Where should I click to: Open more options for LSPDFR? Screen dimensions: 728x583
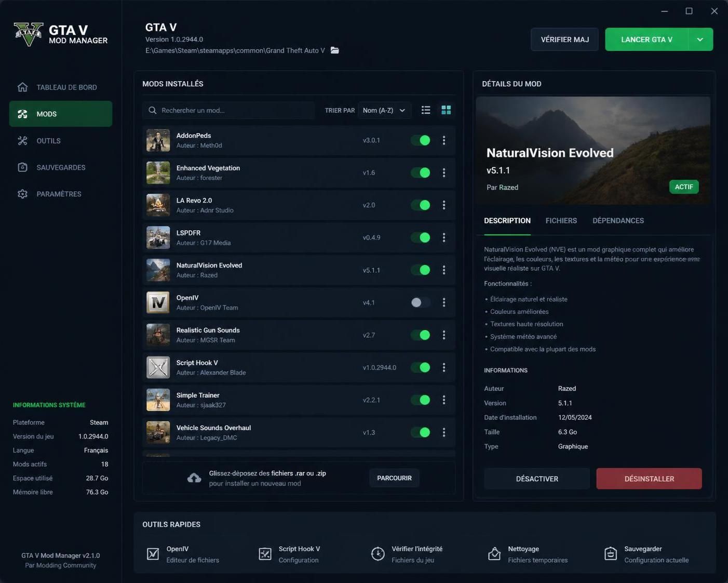click(444, 237)
